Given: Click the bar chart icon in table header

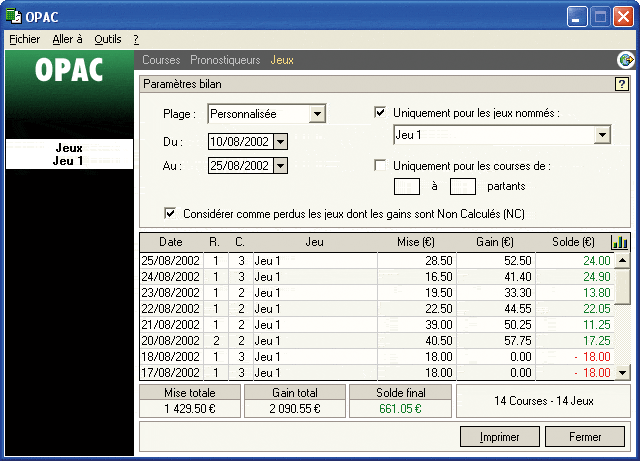Looking at the screenshot, I should (620, 242).
